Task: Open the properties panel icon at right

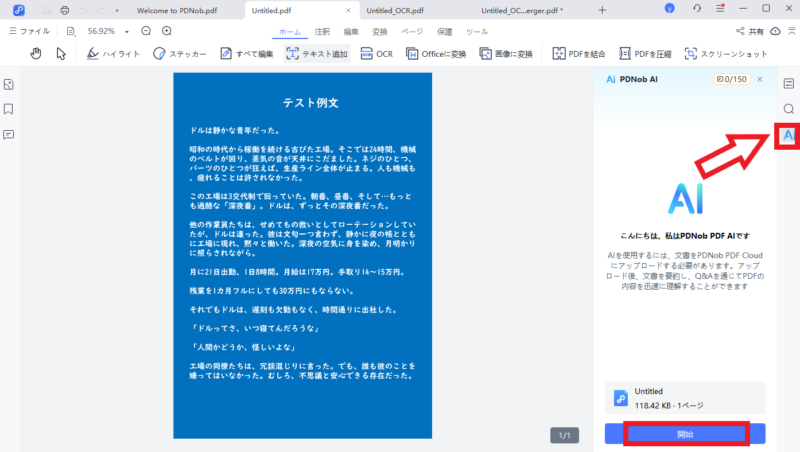Action: [788, 84]
